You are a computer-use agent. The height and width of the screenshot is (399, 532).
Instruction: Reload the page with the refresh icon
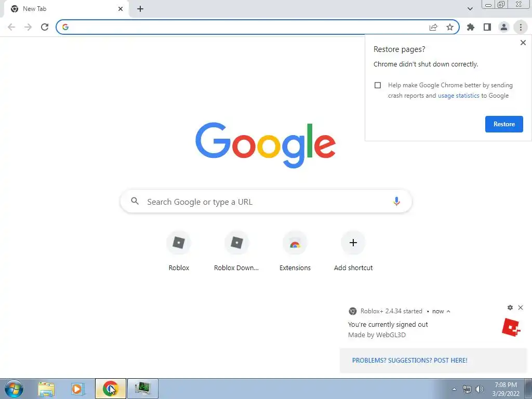click(x=45, y=27)
